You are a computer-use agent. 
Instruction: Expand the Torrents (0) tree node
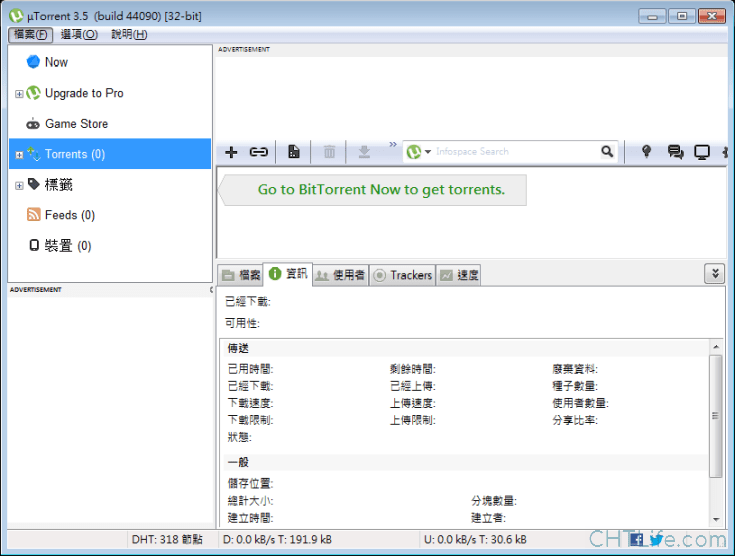pyautogui.click(x=19, y=155)
